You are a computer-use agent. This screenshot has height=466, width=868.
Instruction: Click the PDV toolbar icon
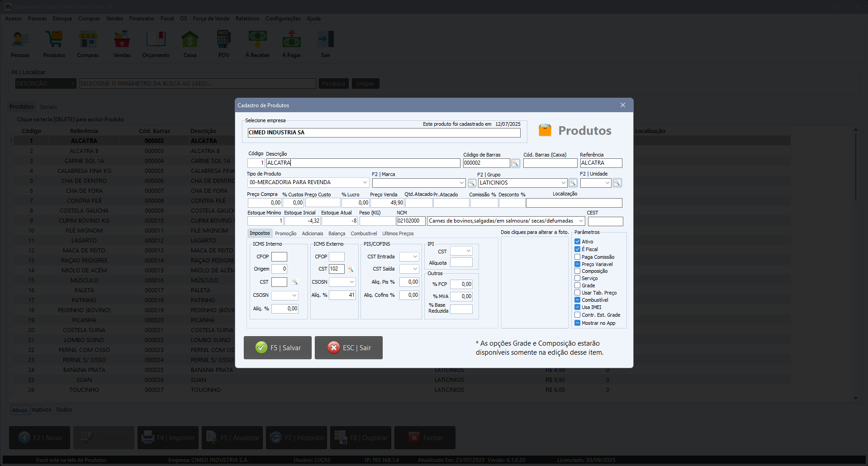point(223,44)
